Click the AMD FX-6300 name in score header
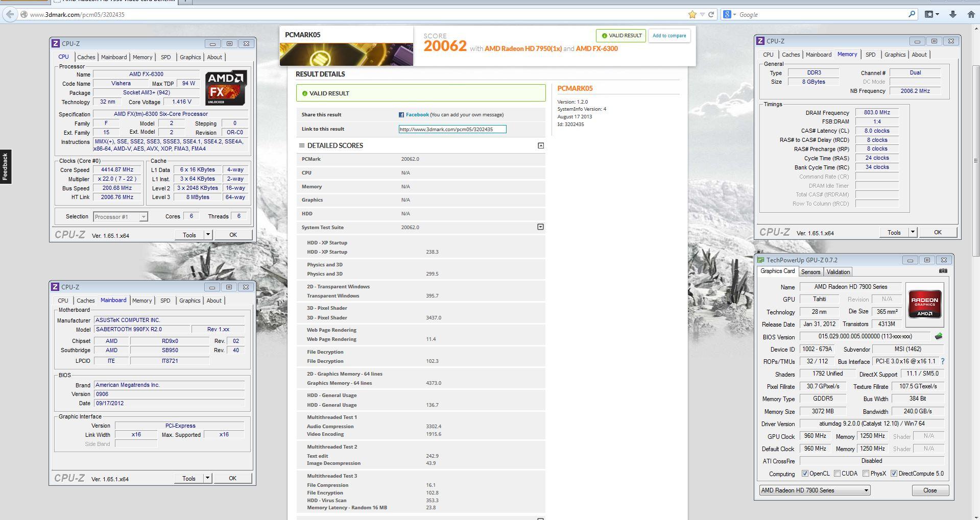Viewport: 980px width, 520px height. [597, 48]
